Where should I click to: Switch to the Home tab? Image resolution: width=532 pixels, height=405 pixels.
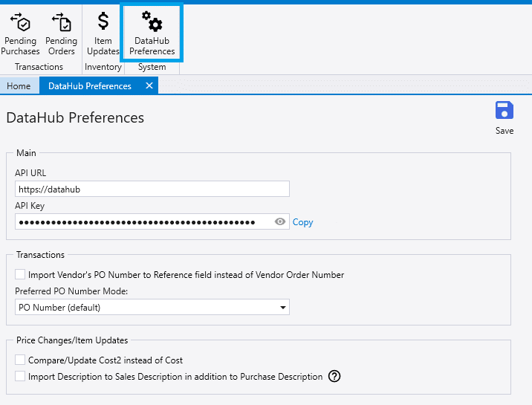(19, 85)
